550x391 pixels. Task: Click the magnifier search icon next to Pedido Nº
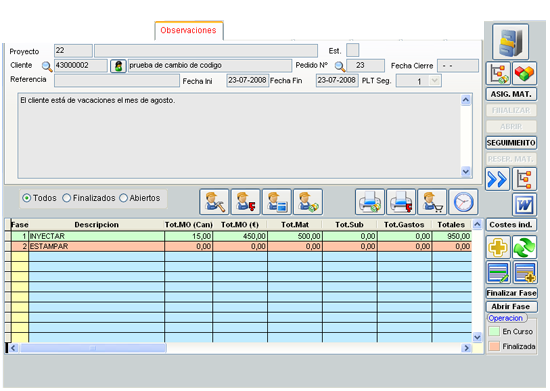[340, 66]
